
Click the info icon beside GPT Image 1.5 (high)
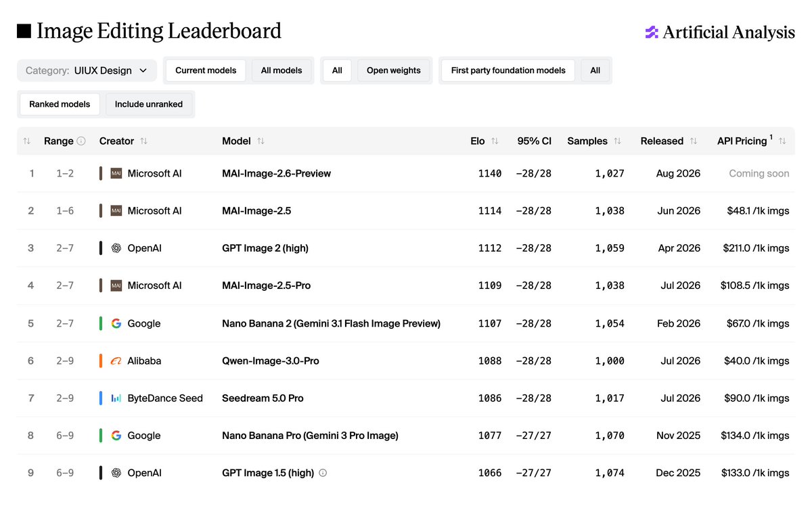(323, 473)
